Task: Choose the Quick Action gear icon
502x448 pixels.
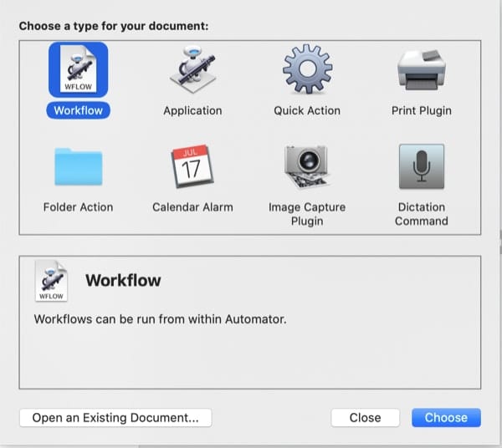Action: coord(307,70)
